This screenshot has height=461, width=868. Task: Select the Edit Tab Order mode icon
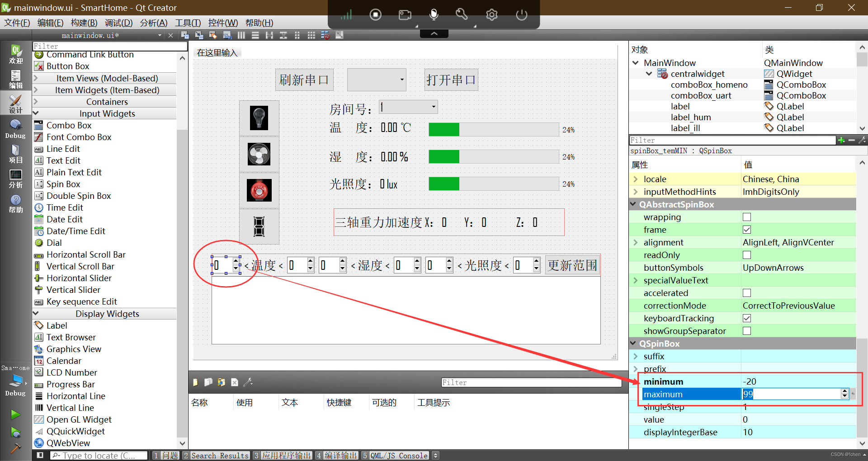coord(227,35)
